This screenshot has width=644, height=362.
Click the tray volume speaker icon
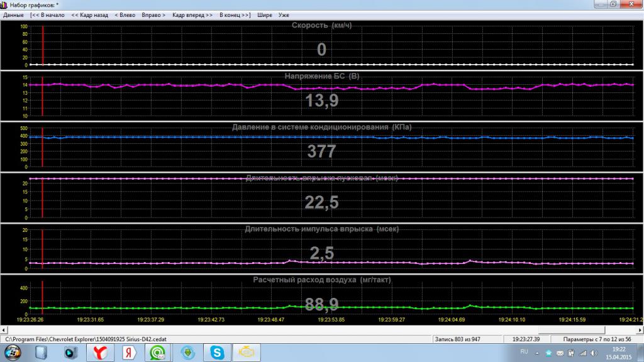594,353
